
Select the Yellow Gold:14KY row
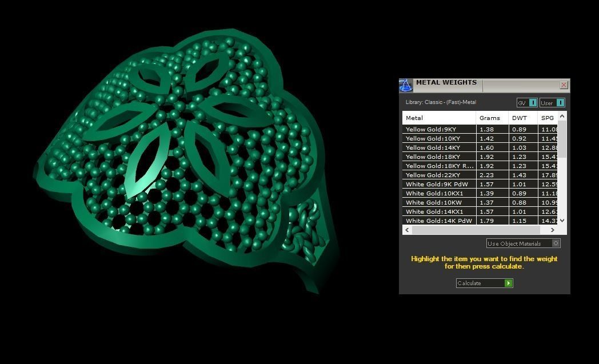tap(480, 147)
